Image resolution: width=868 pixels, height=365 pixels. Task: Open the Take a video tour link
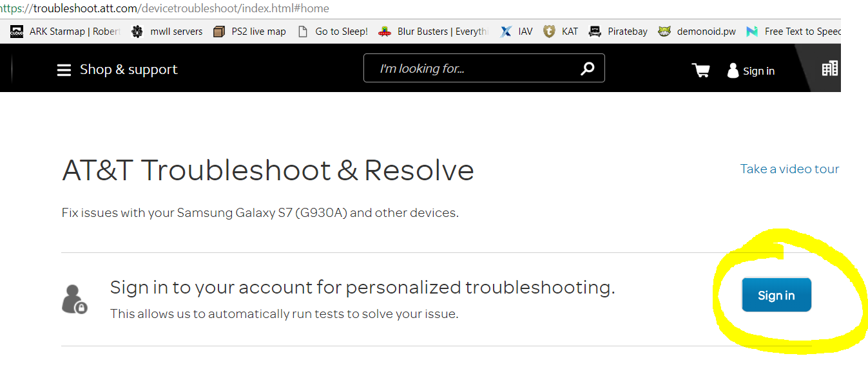pos(789,169)
